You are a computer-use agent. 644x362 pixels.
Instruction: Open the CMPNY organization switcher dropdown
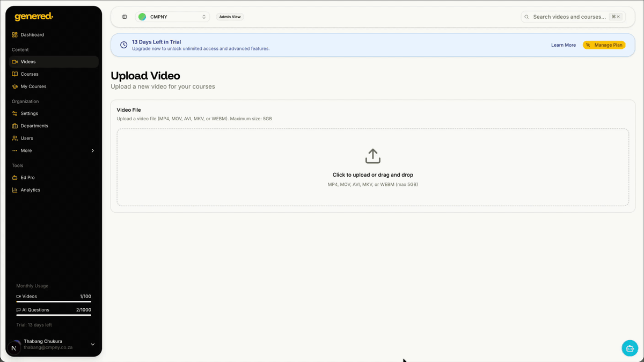point(172,17)
